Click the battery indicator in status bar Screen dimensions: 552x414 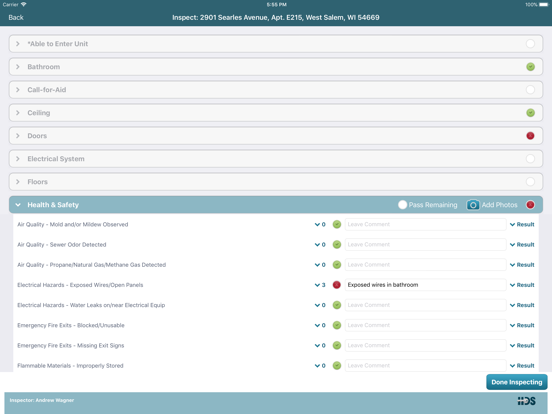[543, 5]
